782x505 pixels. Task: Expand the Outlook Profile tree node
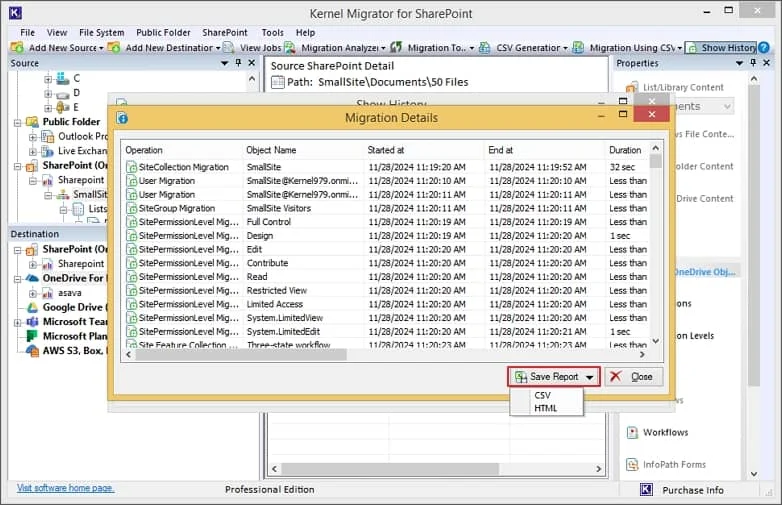pyautogui.click(x=32, y=137)
